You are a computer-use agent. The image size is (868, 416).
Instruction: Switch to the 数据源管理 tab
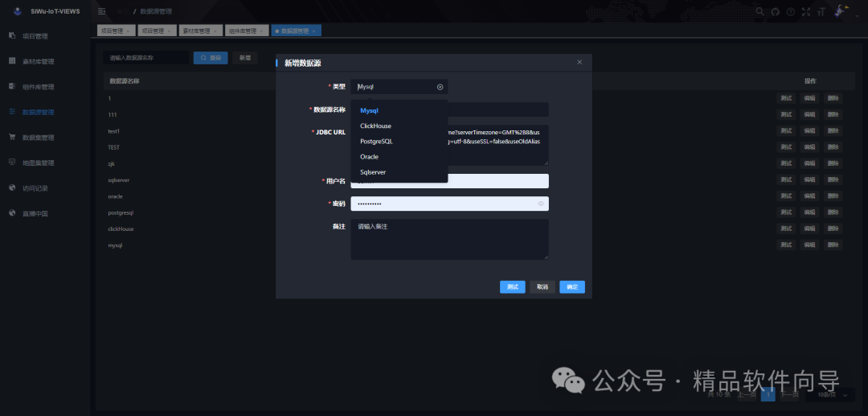coord(295,31)
